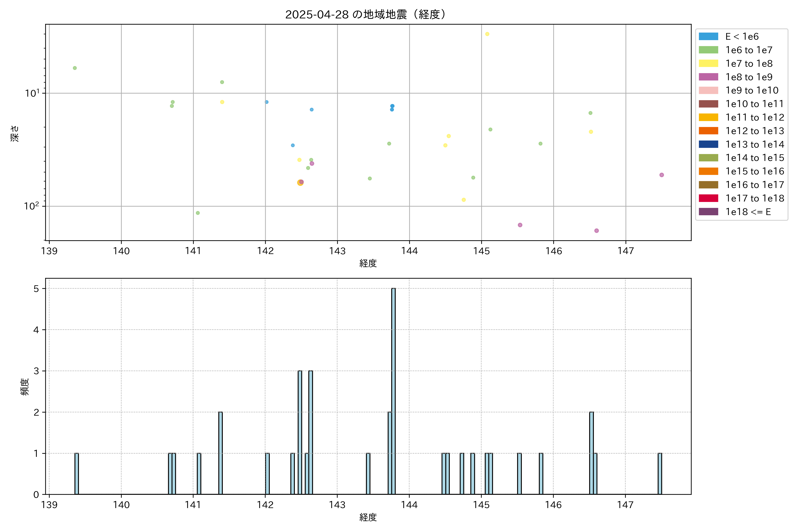Screen dimensions: 798x532
Task: Click the histogram bar at far right near 147.5
Action: (660, 474)
